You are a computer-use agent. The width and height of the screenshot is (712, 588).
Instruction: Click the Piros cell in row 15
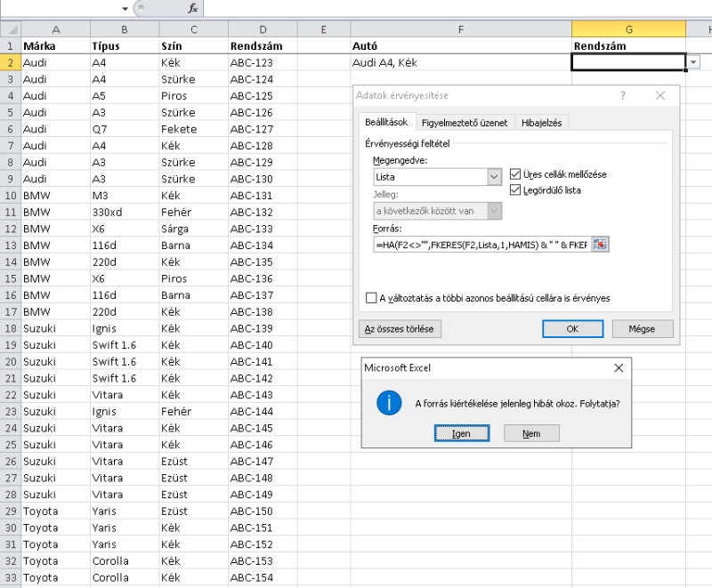click(193, 278)
